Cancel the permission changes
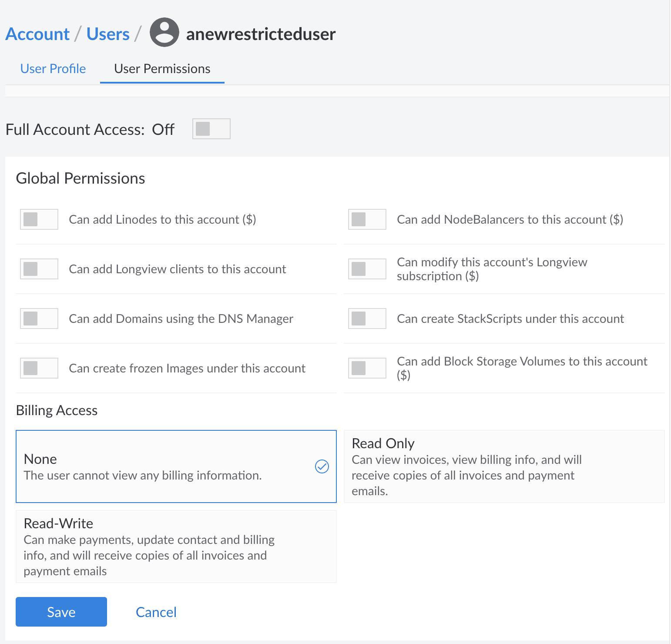671x644 pixels. 156,611
